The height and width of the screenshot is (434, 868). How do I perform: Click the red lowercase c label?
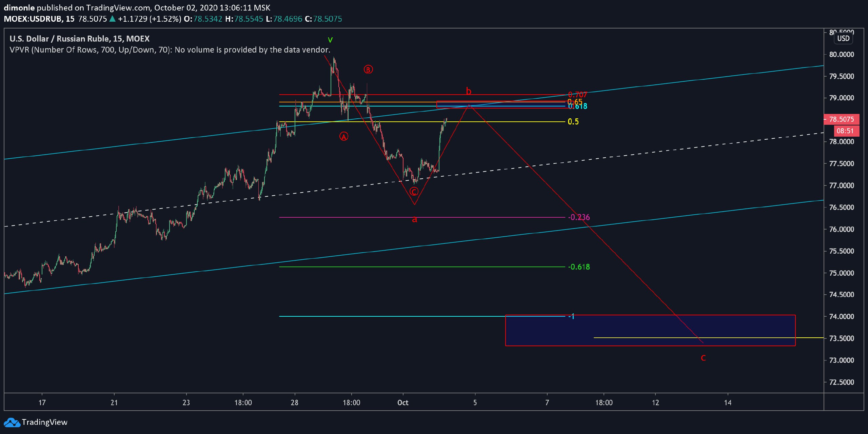tap(703, 357)
